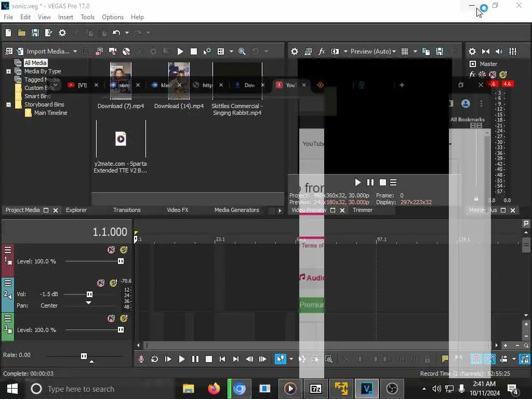532x399 pixels.
Task: Select the Main Timeline storyboard bin
Action: pos(50,113)
